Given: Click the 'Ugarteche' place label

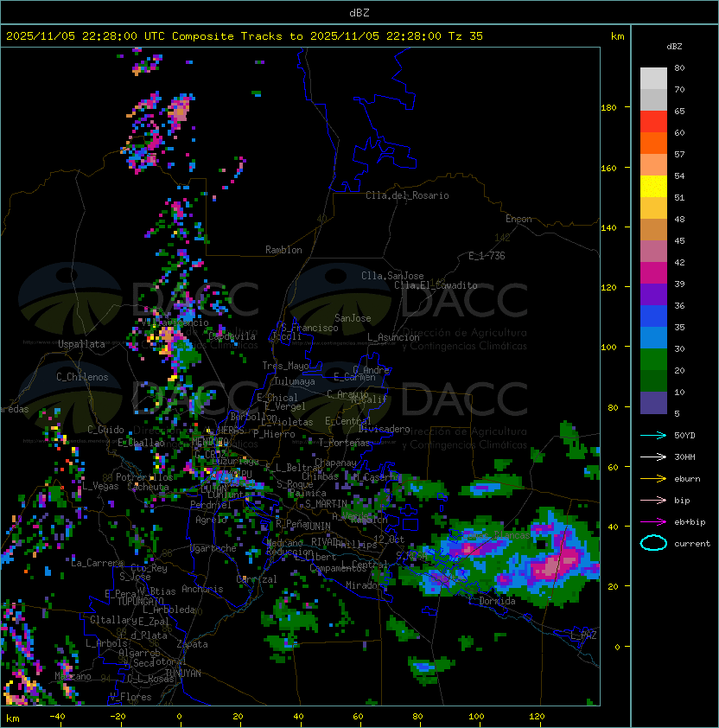Looking at the screenshot, I should (x=213, y=548).
